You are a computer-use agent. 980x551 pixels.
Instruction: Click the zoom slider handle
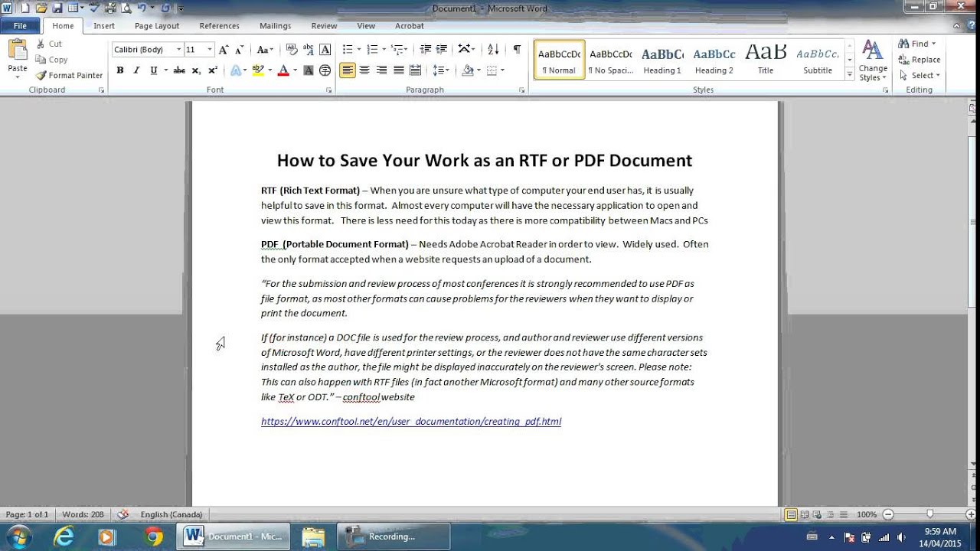[x=930, y=514]
